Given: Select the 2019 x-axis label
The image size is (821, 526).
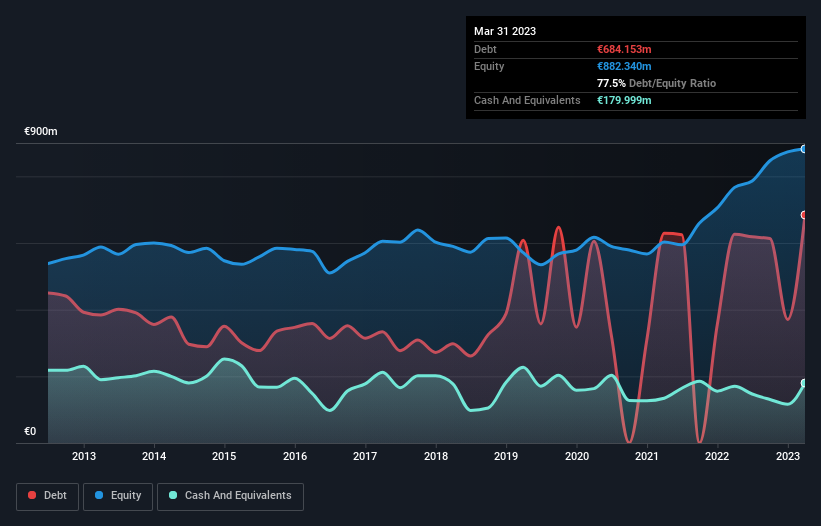Looking at the screenshot, I should tap(506, 456).
